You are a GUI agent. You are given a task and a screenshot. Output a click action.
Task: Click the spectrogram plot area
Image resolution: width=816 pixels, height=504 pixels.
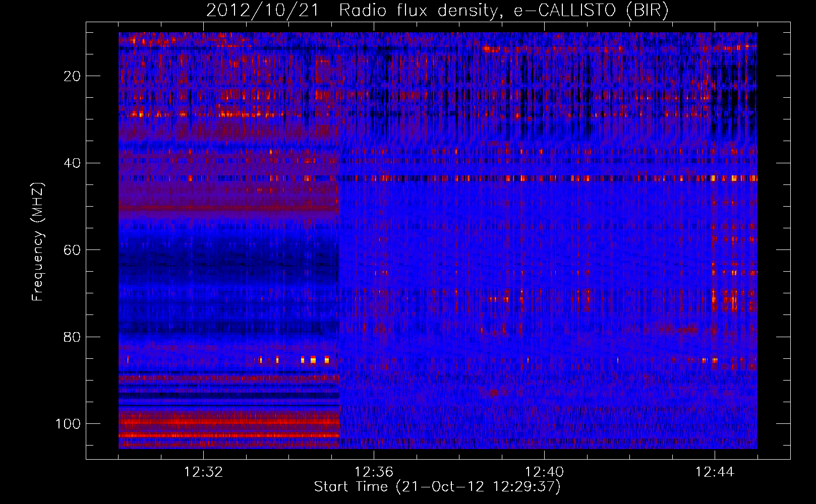pyautogui.click(x=438, y=240)
